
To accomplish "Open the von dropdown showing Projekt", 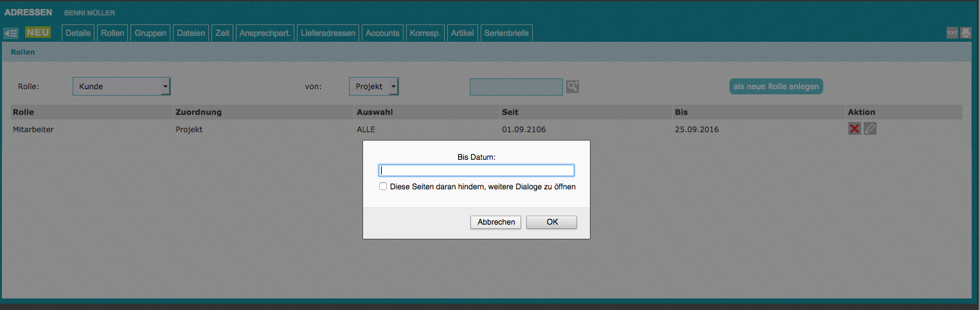I will pos(373,87).
